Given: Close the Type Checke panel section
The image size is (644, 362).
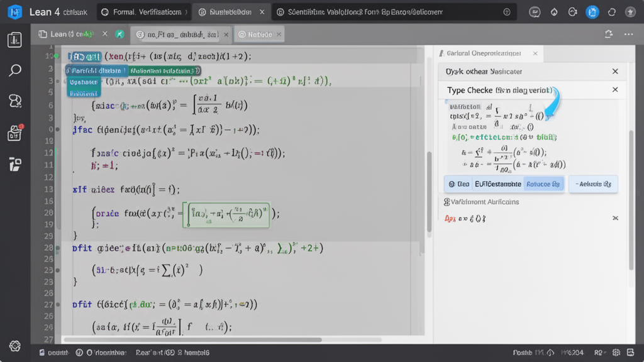Looking at the screenshot, I should [615, 90].
